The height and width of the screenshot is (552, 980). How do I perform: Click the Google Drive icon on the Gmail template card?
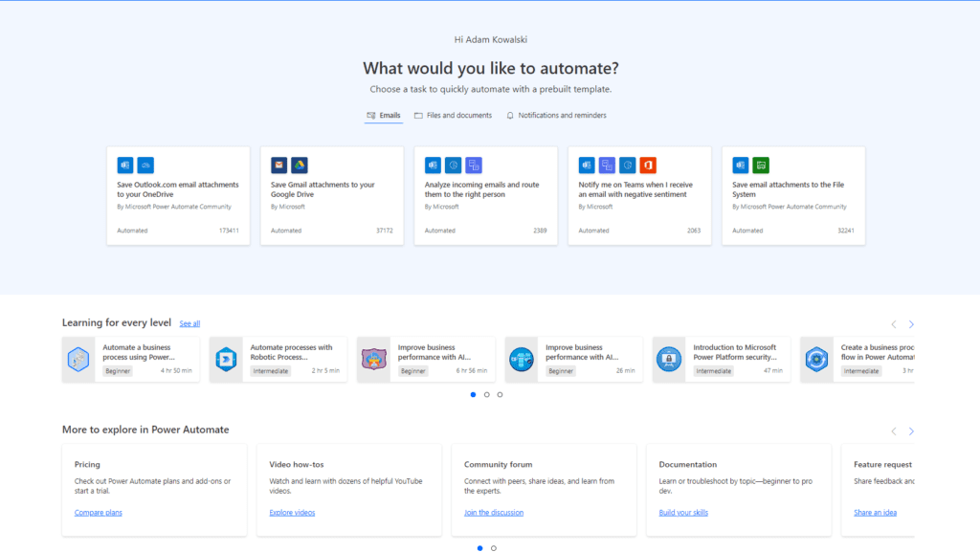301,165
